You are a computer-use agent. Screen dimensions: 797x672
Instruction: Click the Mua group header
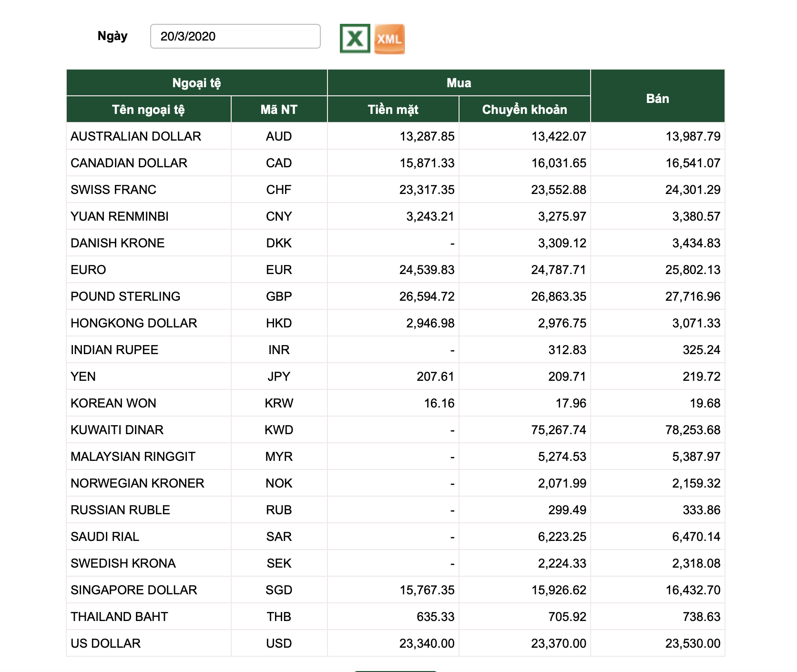coord(459,83)
